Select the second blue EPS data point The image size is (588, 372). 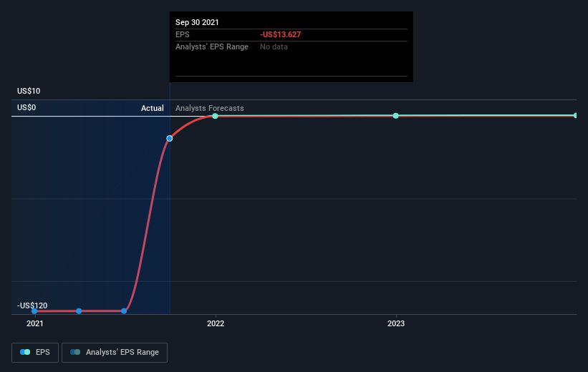pyautogui.click(x=79, y=311)
